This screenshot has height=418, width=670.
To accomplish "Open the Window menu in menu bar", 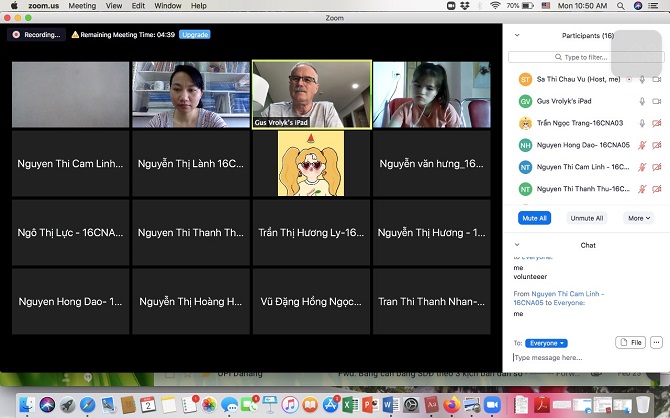I will [x=167, y=6].
